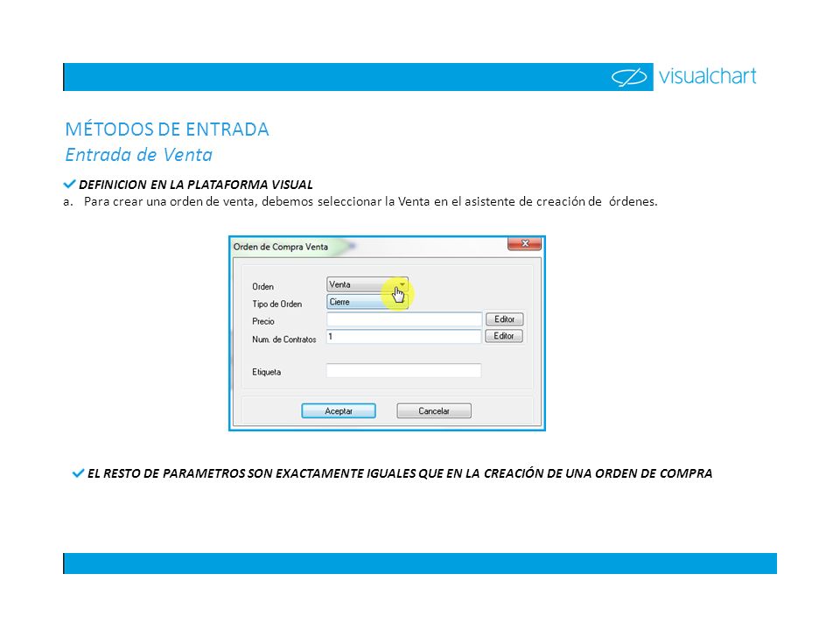Click the Orden de Compra Venta title text

(281, 247)
